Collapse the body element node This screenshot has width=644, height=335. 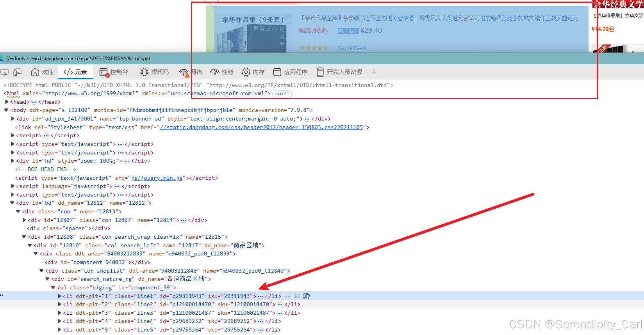pos(6,110)
